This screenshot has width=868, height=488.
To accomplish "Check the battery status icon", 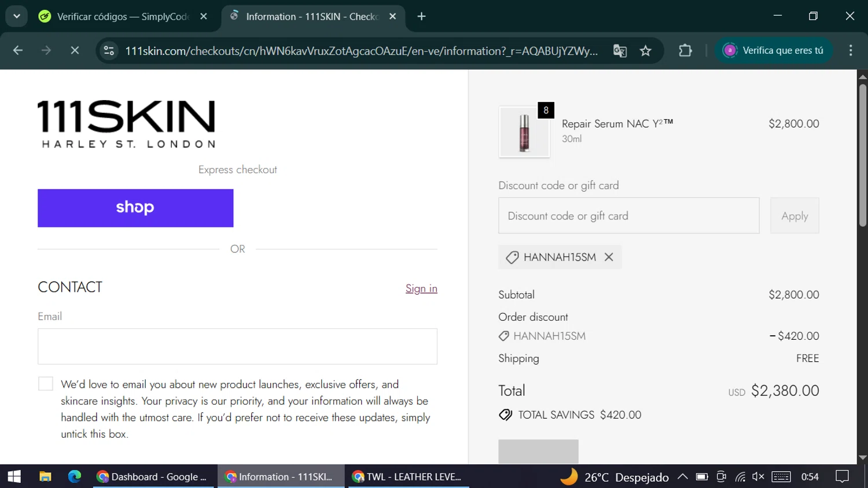I will pos(702,477).
